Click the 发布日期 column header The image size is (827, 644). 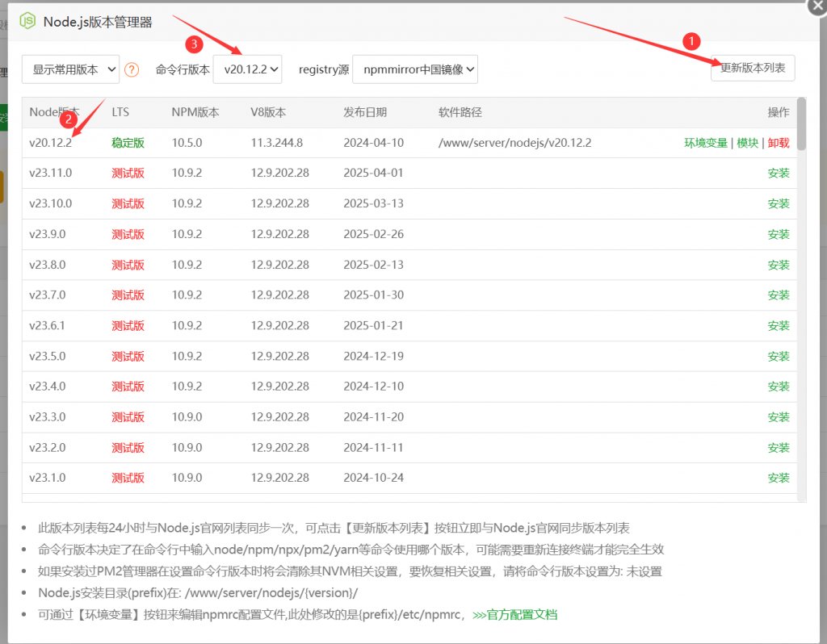365,112
